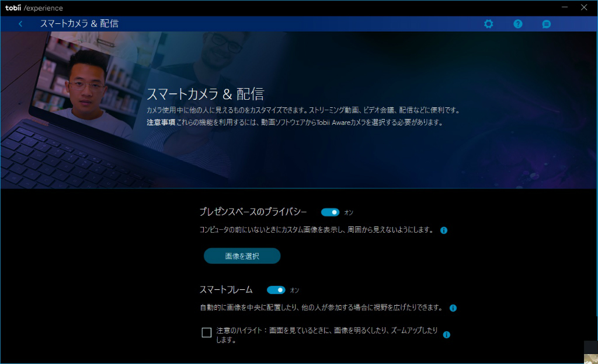The width and height of the screenshot is (598, 364).
Task: Click the プレゼンスベースのプライバシー heading
Action: [x=253, y=212]
